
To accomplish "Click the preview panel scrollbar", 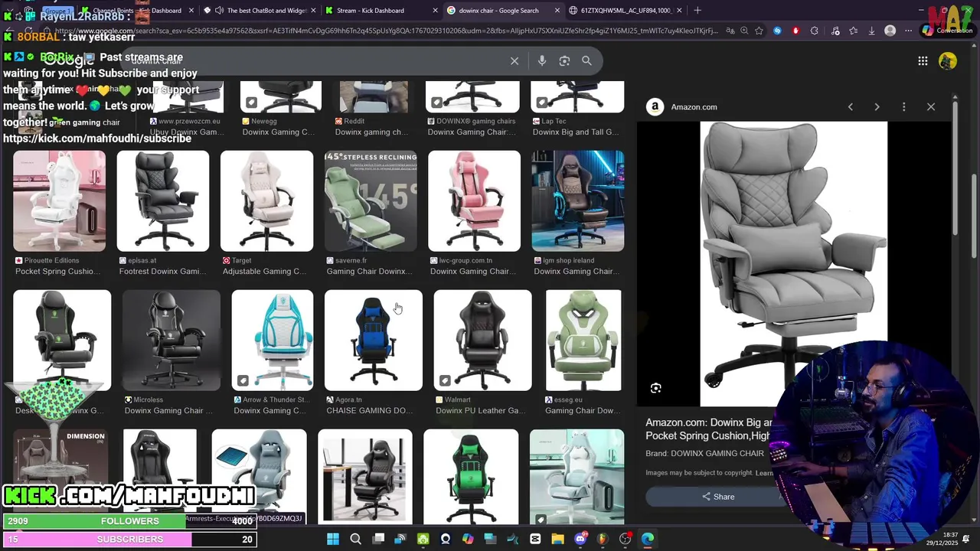I will click(x=955, y=167).
